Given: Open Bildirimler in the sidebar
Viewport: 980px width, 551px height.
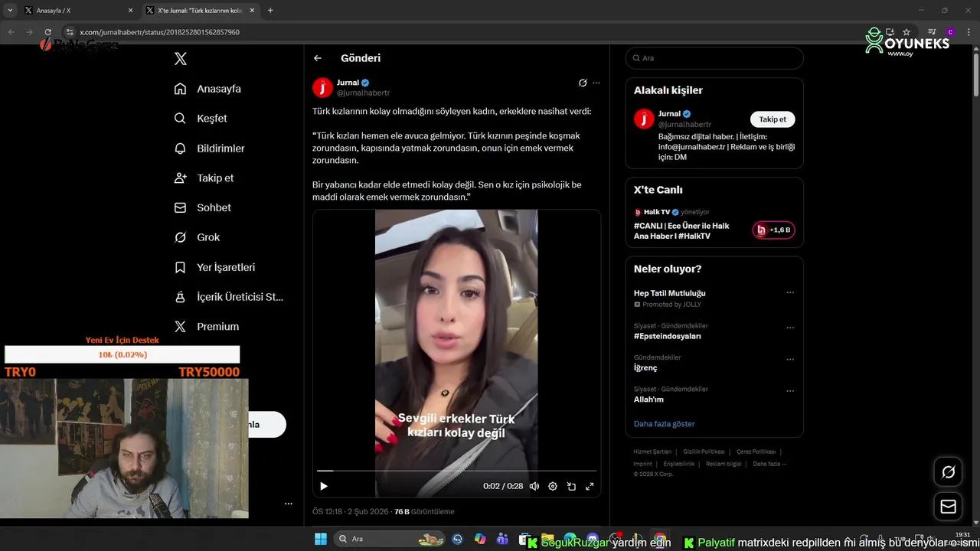Looking at the screenshot, I should pos(209,148).
